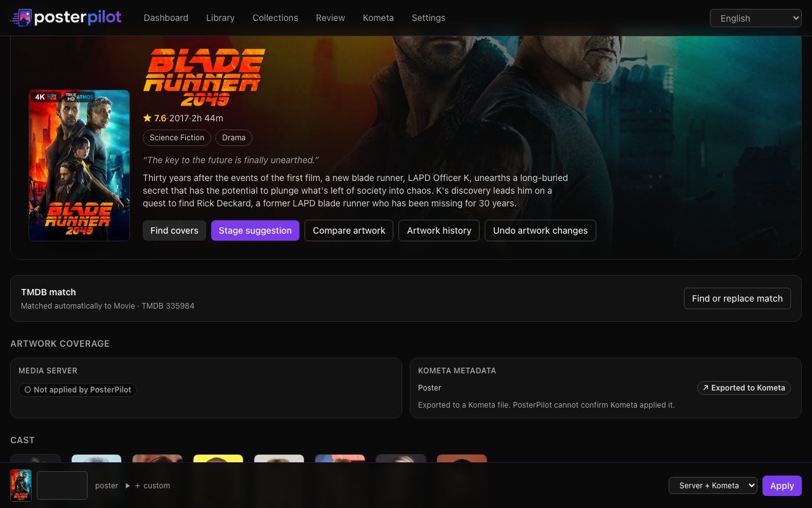Click the TMDB match heading

click(48, 292)
